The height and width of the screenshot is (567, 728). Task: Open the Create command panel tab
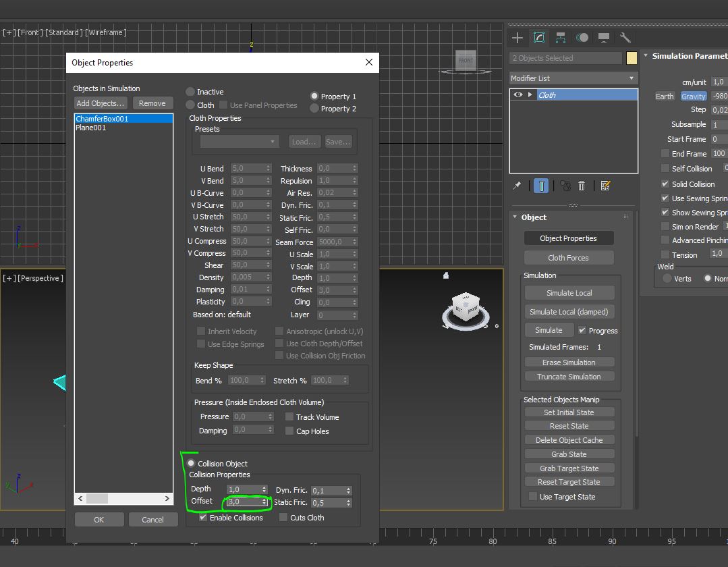click(517, 38)
